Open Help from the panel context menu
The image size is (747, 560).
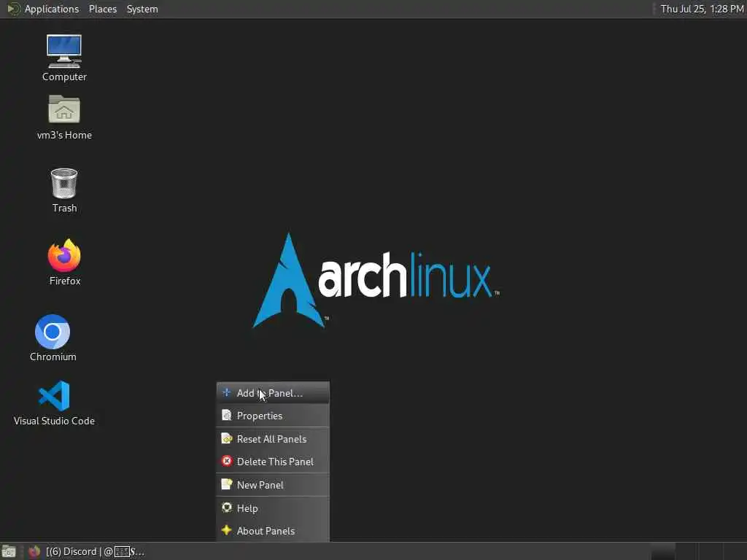tap(273, 508)
